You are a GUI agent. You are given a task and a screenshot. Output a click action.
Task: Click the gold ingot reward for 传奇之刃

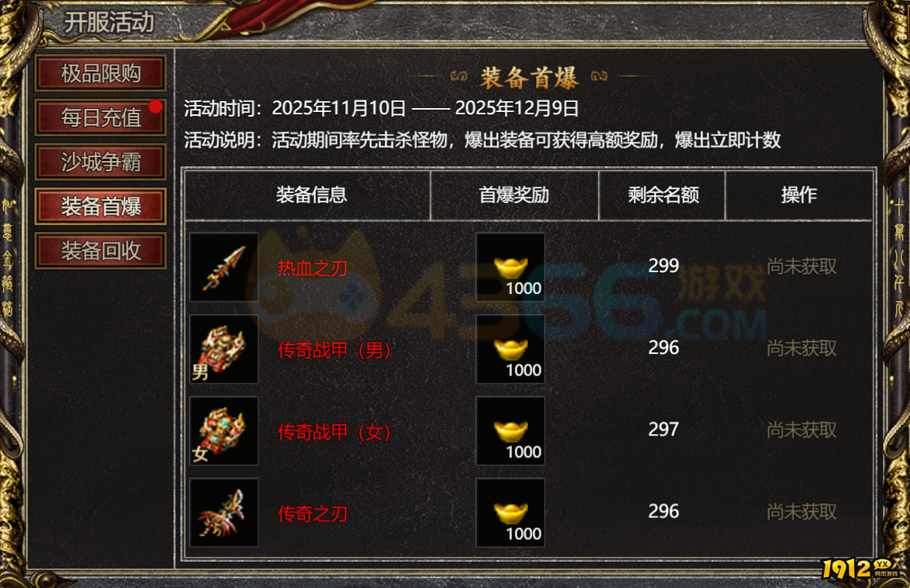tap(510, 513)
